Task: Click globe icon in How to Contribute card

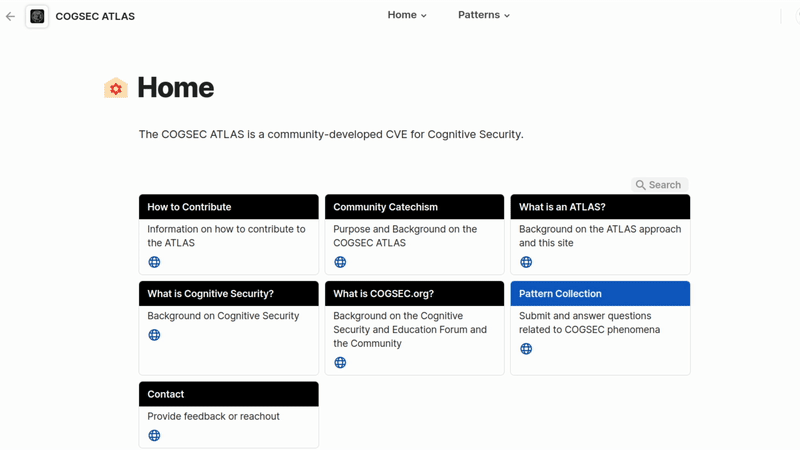Action: (x=154, y=262)
